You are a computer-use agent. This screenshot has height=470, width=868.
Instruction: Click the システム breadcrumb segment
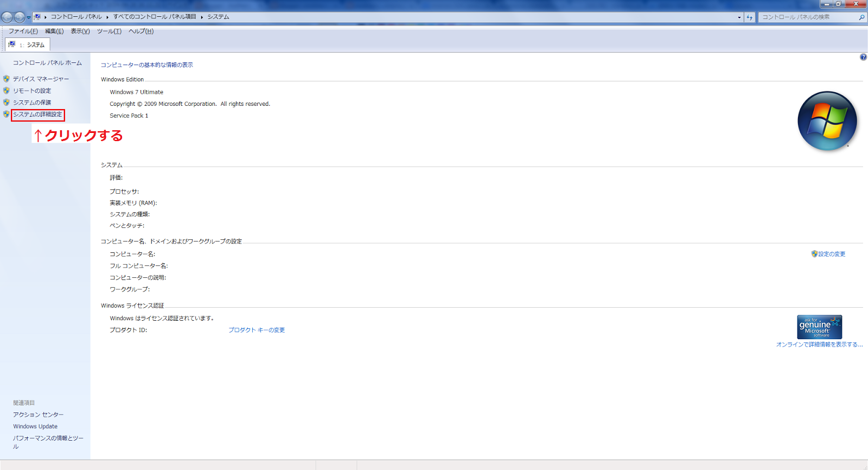point(218,17)
